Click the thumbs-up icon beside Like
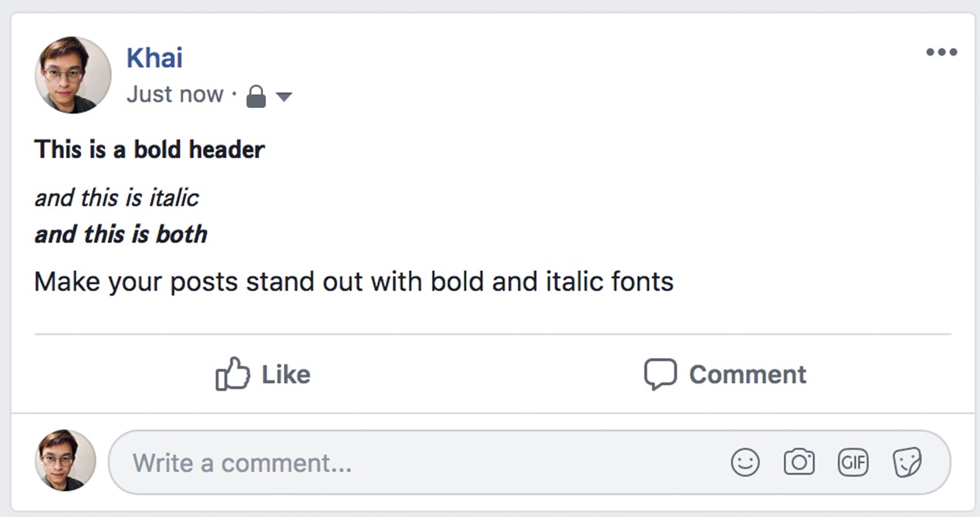 (x=232, y=374)
